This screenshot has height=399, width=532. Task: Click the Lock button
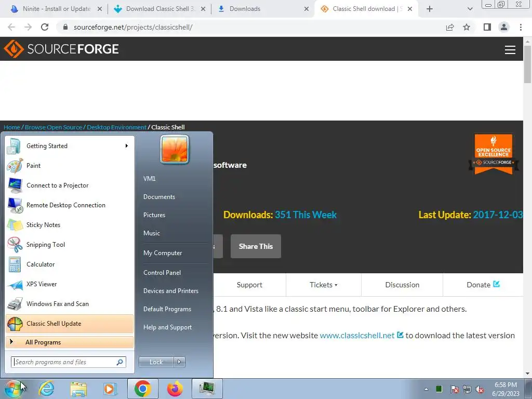[x=156, y=362]
